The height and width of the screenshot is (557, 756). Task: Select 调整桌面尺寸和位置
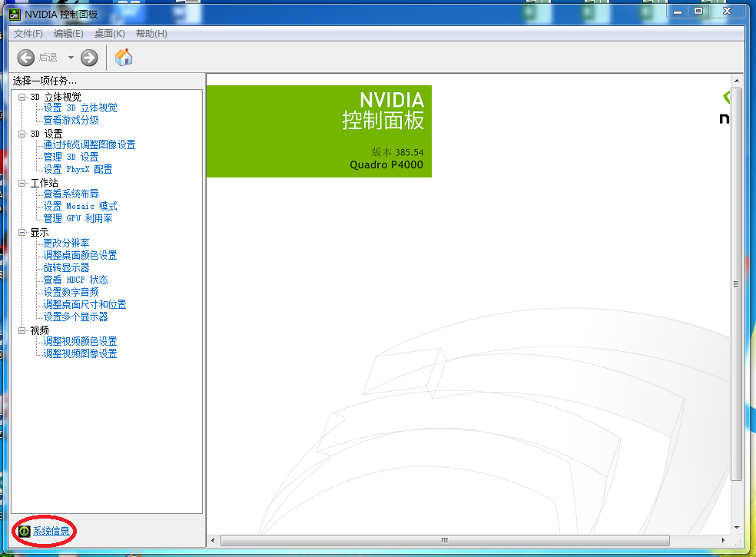(85, 304)
